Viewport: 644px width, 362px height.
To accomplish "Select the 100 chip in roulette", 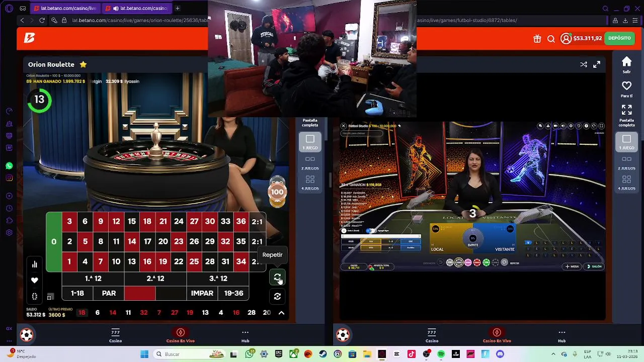I will click(277, 192).
